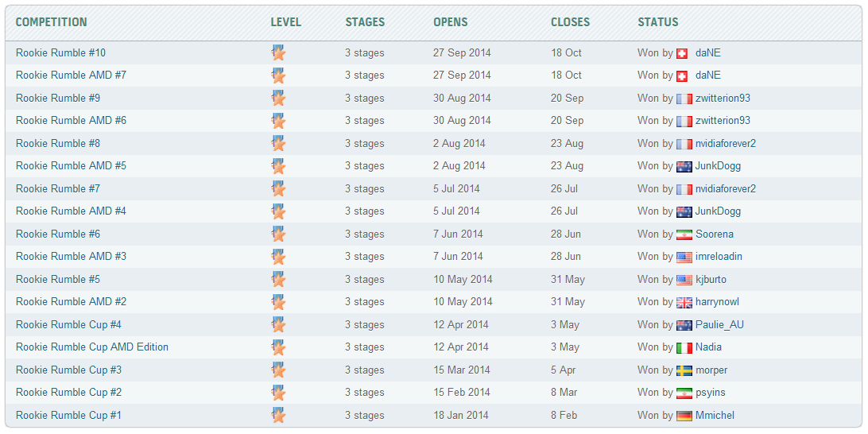The width and height of the screenshot is (868, 434).
Task: Open the Rookie Rumble Cup #1 competition
Action: pyautogui.click(x=68, y=415)
